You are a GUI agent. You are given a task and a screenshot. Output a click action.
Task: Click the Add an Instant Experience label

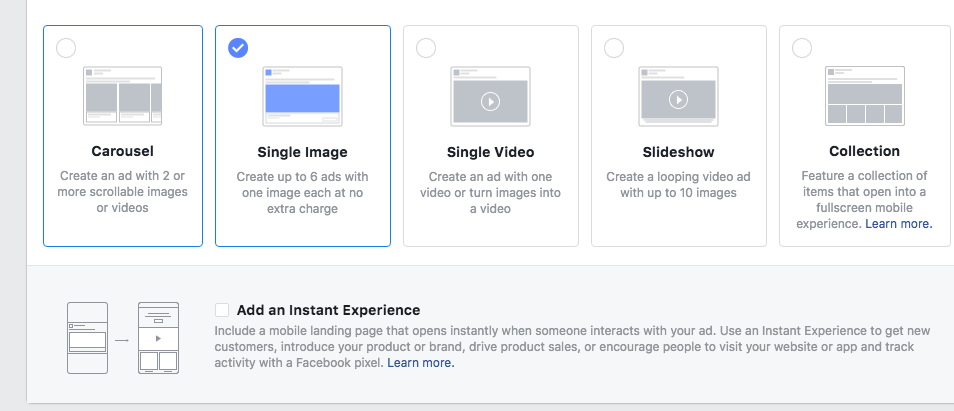[329, 310]
